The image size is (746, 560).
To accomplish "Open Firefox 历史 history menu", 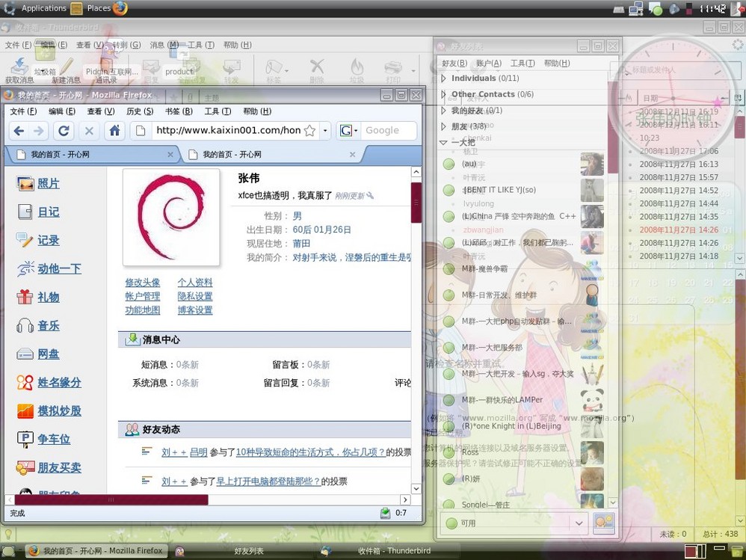I will [x=140, y=111].
